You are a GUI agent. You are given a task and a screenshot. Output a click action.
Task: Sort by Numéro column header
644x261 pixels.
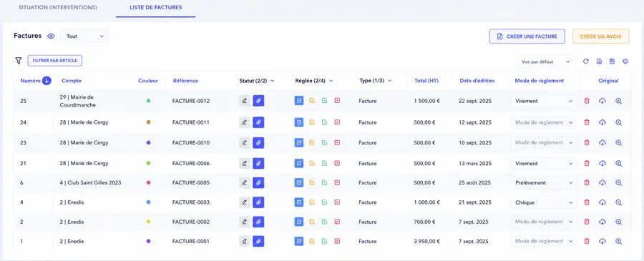tap(30, 81)
